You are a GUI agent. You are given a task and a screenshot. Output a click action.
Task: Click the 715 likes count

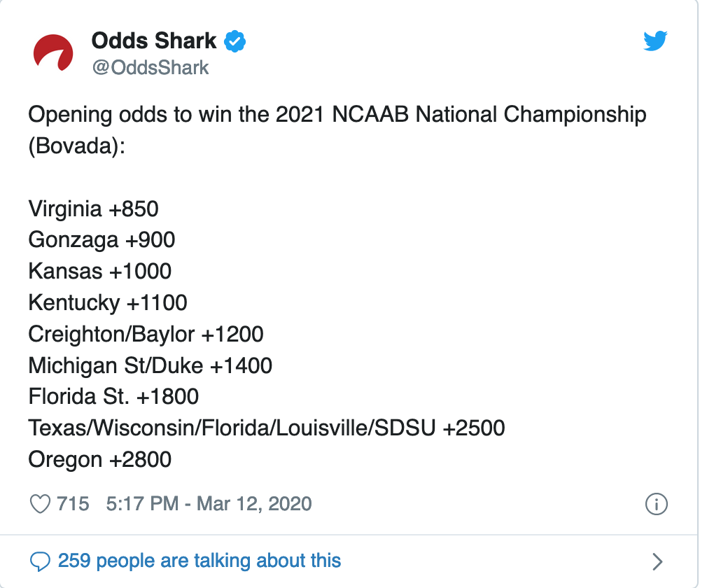point(73,504)
